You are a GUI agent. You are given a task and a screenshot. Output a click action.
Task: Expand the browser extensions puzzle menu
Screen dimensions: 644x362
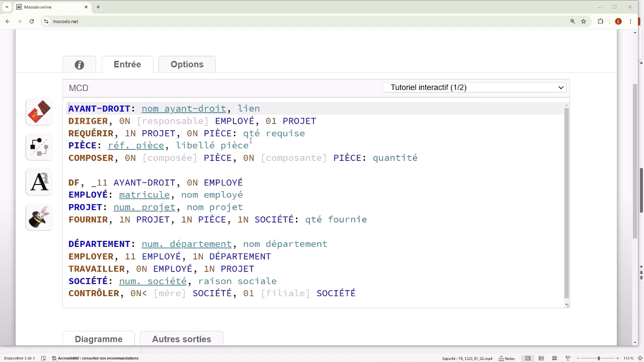[x=600, y=21]
